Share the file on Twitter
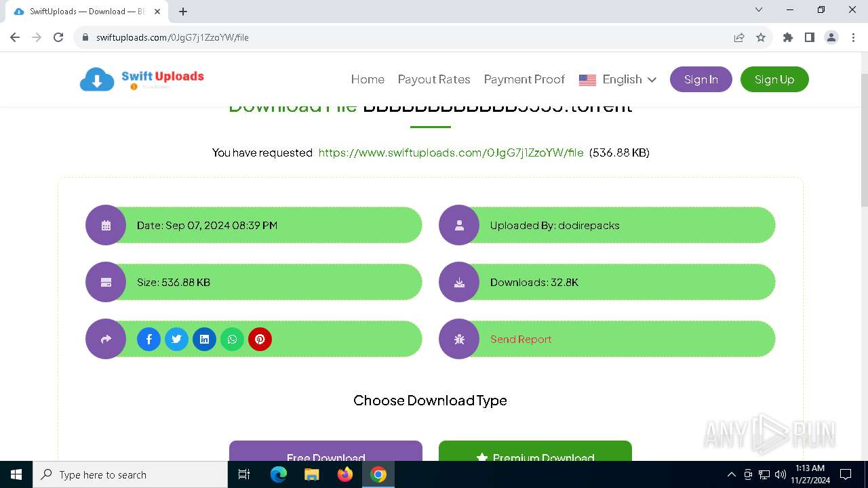The width and height of the screenshot is (868, 488). tap(176, 339)
